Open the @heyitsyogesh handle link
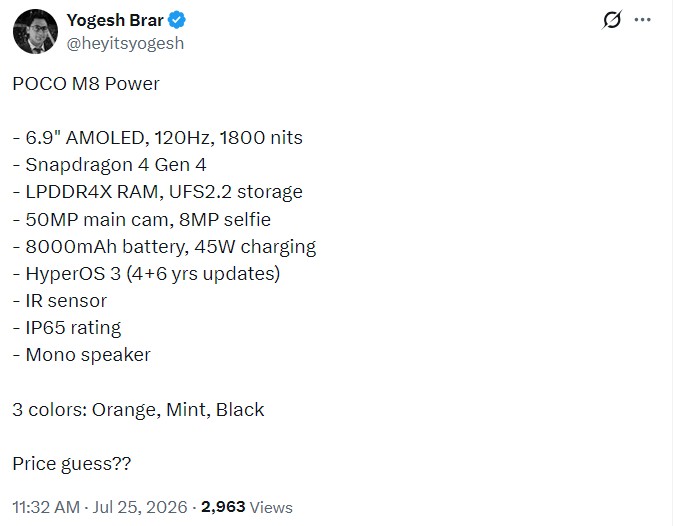676x526 pixels. [x=125, y=43]
